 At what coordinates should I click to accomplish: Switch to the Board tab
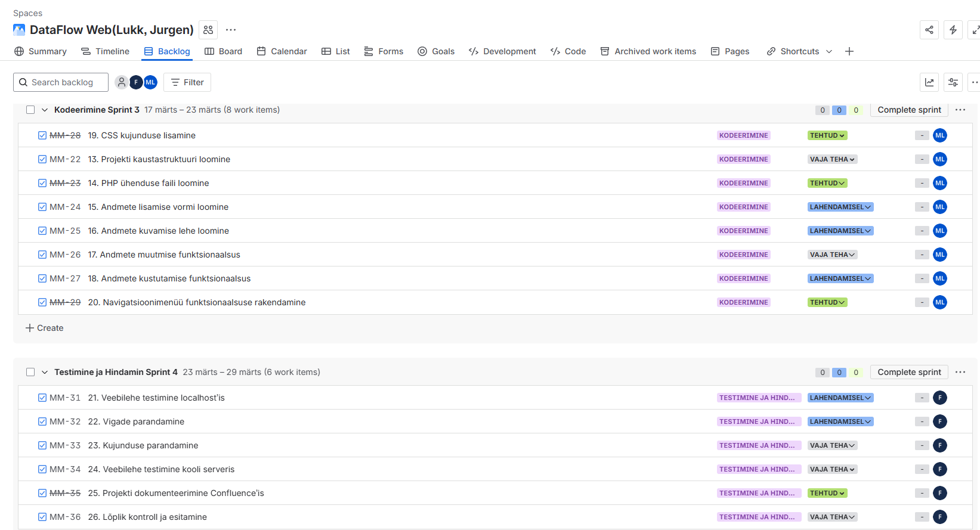pyautogui.click(x=224, y=51)
